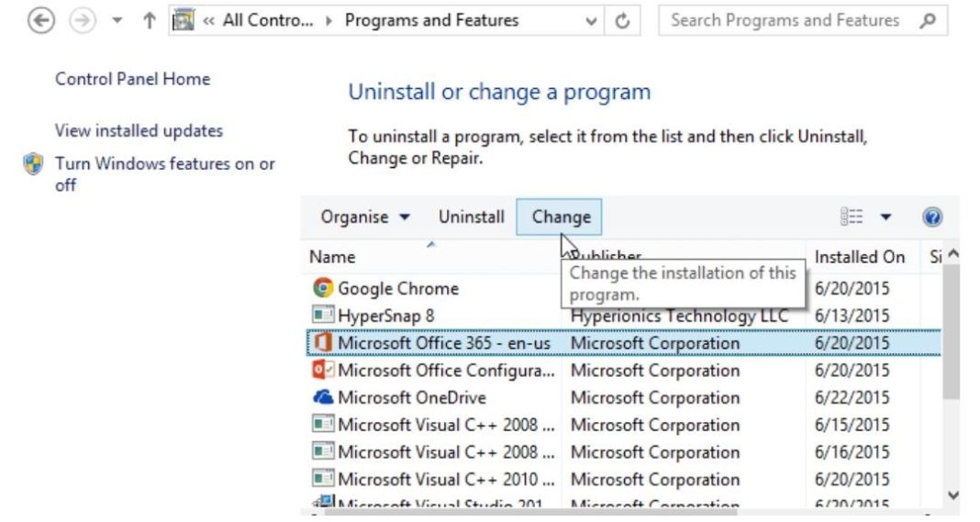Click the Up folder arrow
The width and height of the screenshot is (980, 522).
click(150, 21)
